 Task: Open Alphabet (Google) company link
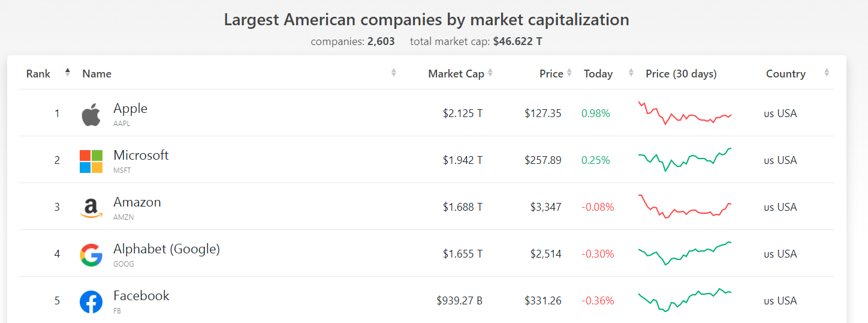pos(167,249)
